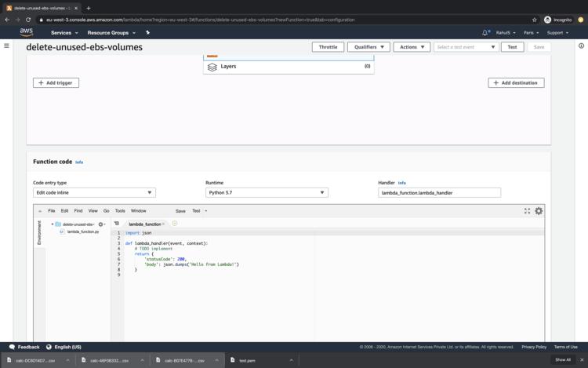
Task: Open the Tools menu in editor
Action: (x=120, y=210)
